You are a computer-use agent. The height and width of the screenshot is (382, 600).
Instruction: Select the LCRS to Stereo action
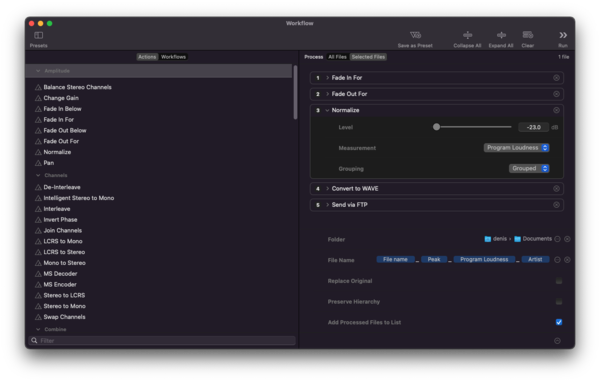tap(64, 252)
